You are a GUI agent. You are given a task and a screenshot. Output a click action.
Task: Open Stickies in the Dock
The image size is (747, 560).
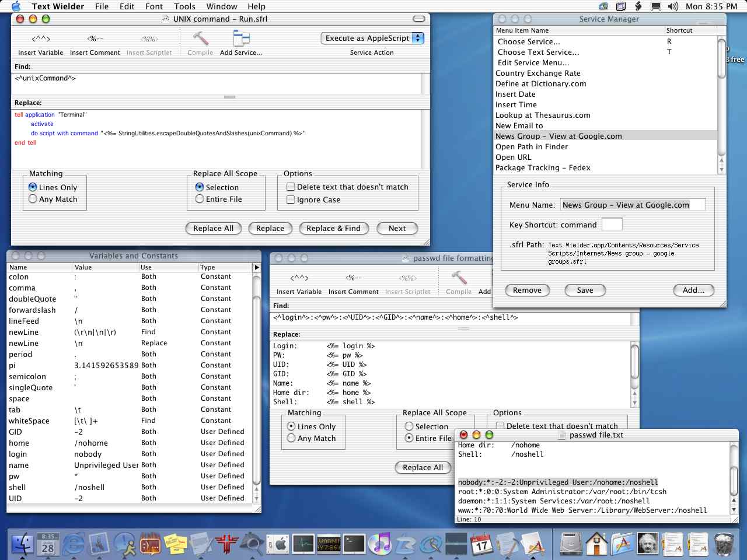(176, 545)
